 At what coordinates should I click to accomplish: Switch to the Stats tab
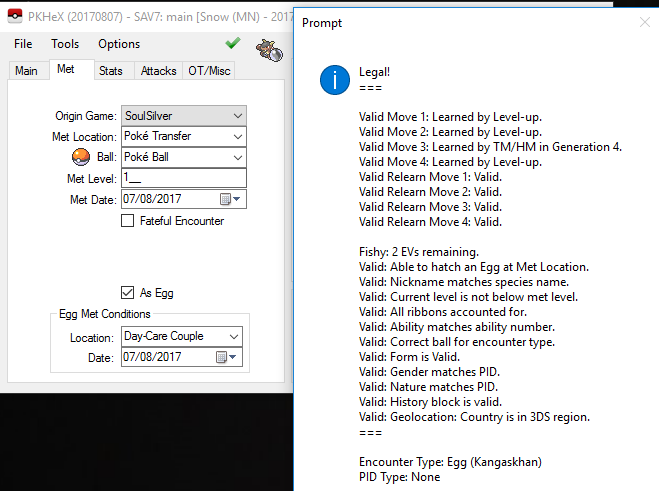pos(111,71)
